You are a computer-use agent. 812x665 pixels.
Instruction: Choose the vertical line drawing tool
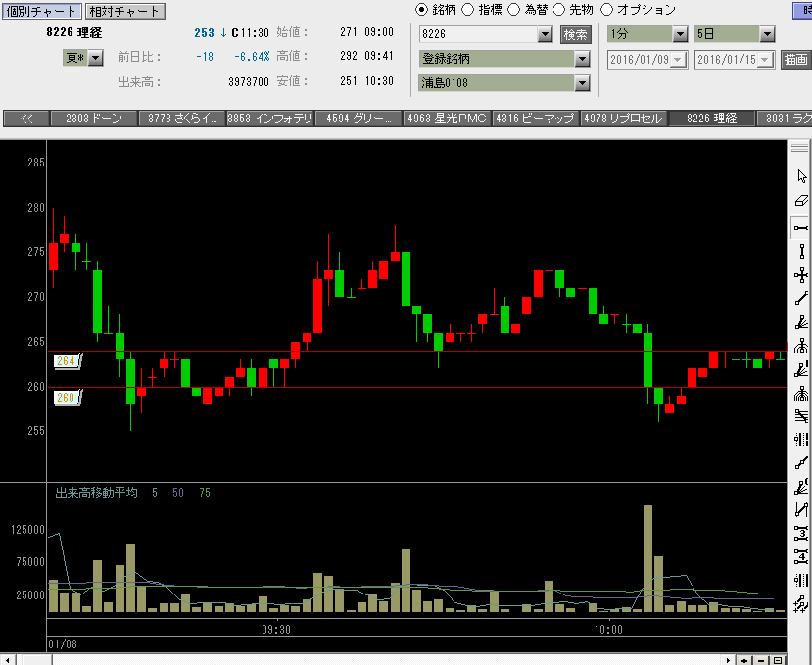click(801, 253)
